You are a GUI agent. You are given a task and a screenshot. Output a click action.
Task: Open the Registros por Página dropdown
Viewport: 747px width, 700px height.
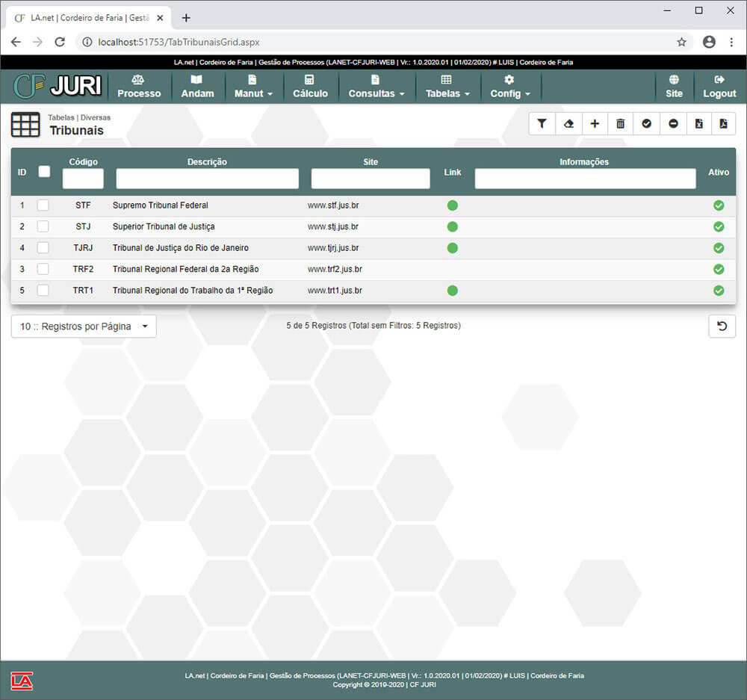tap(84, 326)
